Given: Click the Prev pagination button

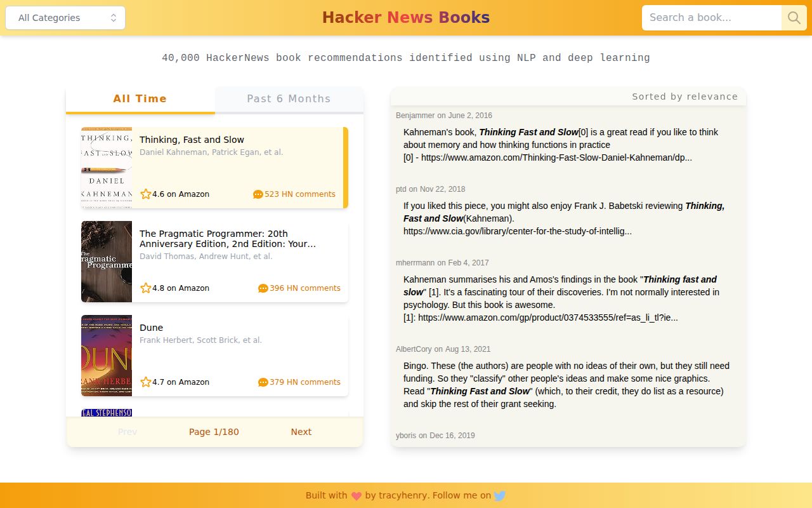Looking at the screenshot, I should (x=128, y=432).
